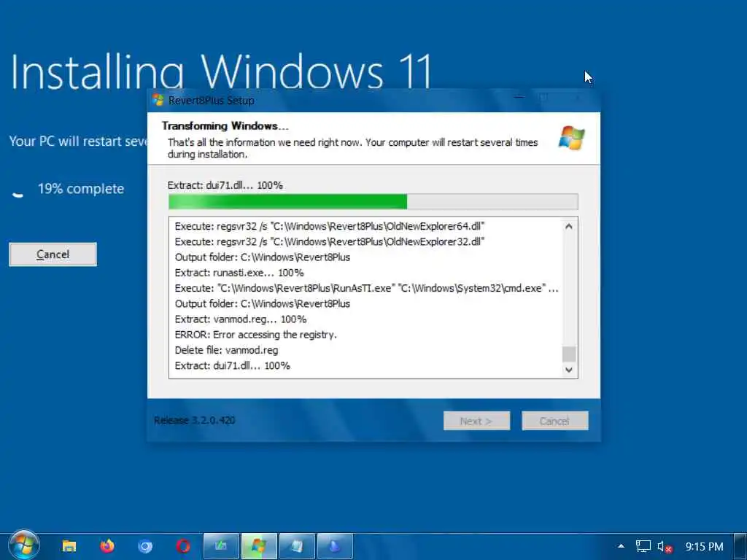Open the network tray icon

tap(643, 546)
